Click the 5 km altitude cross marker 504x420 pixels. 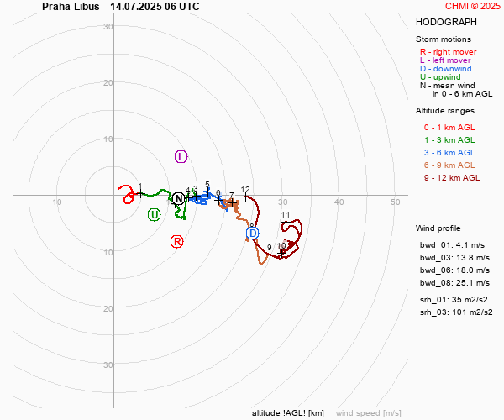(207, 192)
